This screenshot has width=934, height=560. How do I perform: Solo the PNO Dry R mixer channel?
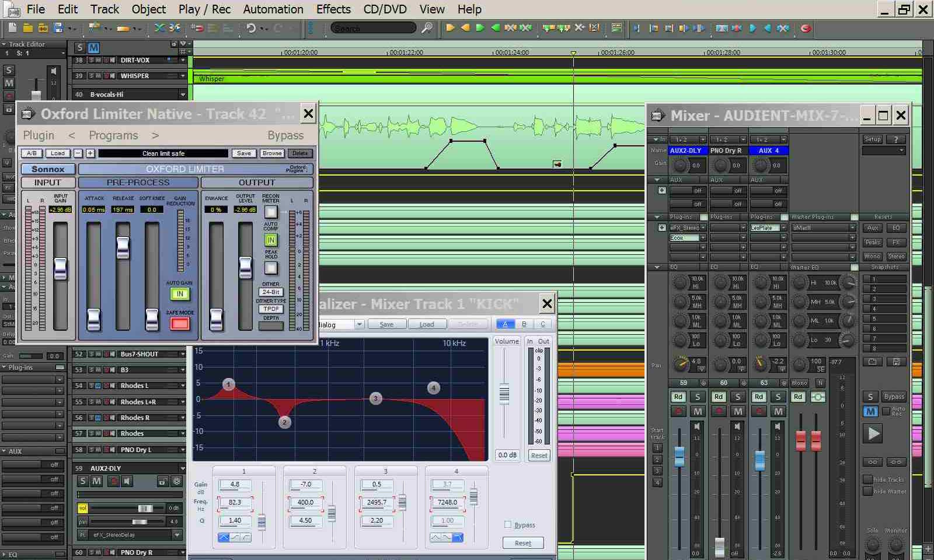738,397
